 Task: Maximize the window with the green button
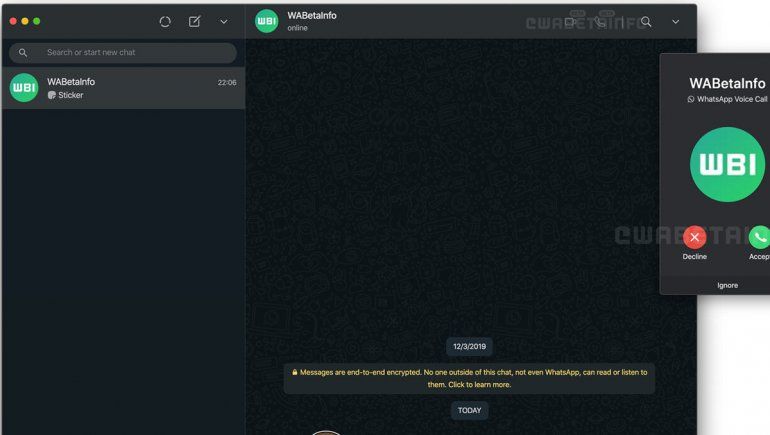point(36,21)
